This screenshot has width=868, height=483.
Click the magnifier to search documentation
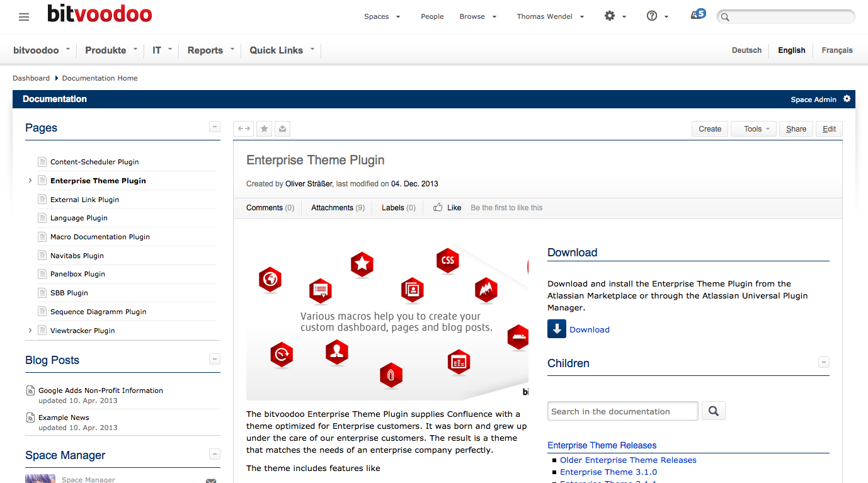pos(713,410)
